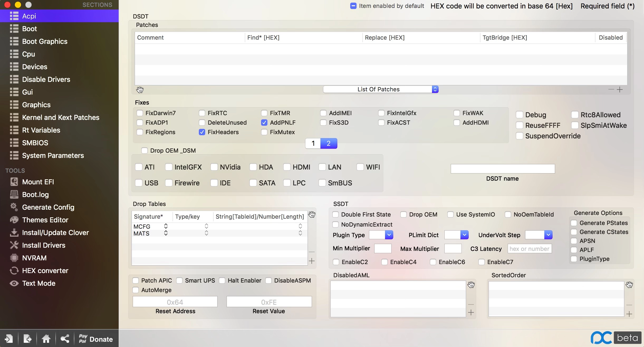Image resolution: width=644 pixels, height=347 pixels.
Task: Toggle Drop OEM _DSM checkbox
Action: coord(145,151)
